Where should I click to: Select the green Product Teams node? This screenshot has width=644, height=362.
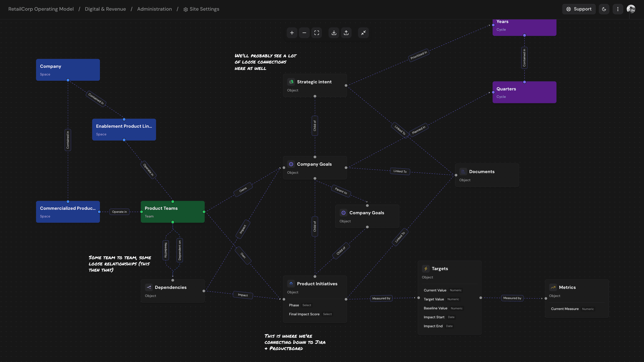pos(173,212)
